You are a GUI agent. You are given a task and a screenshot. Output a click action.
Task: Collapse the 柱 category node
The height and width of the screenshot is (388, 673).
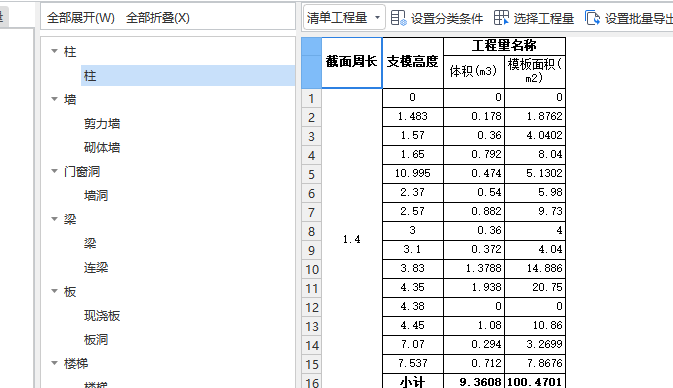(x=55, y=52)
